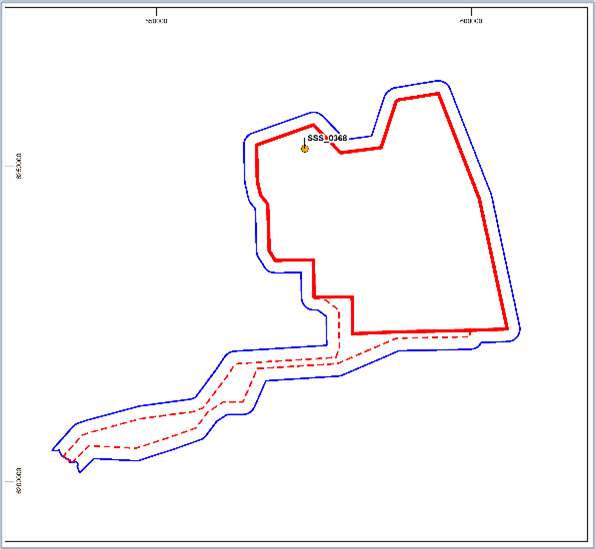Click the left coordinate label on top axis
Viewport: 595px width, 549px height.
pos(156,21)
